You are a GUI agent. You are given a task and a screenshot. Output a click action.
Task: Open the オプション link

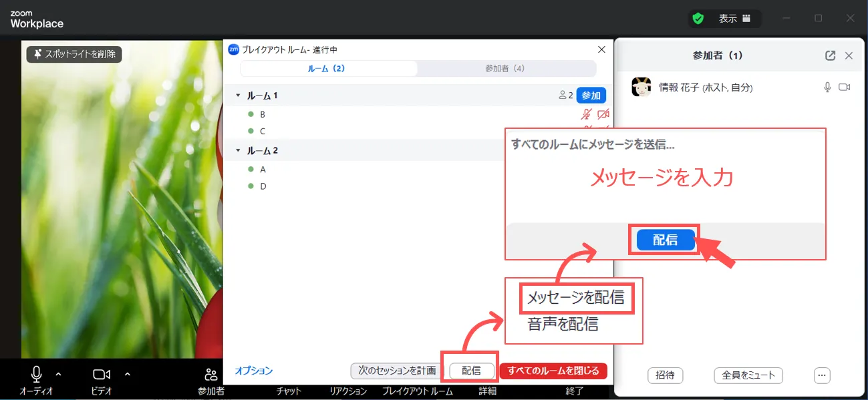click(254, 371)
